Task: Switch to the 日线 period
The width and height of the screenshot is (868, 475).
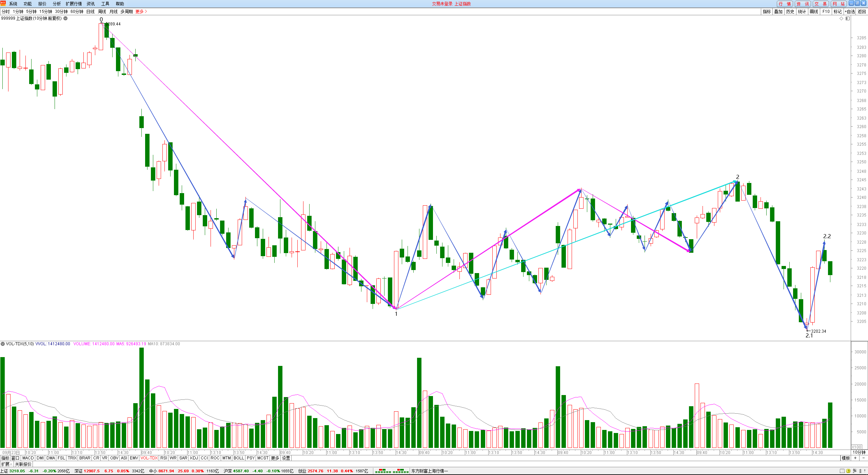Action: tap(91, 12)
